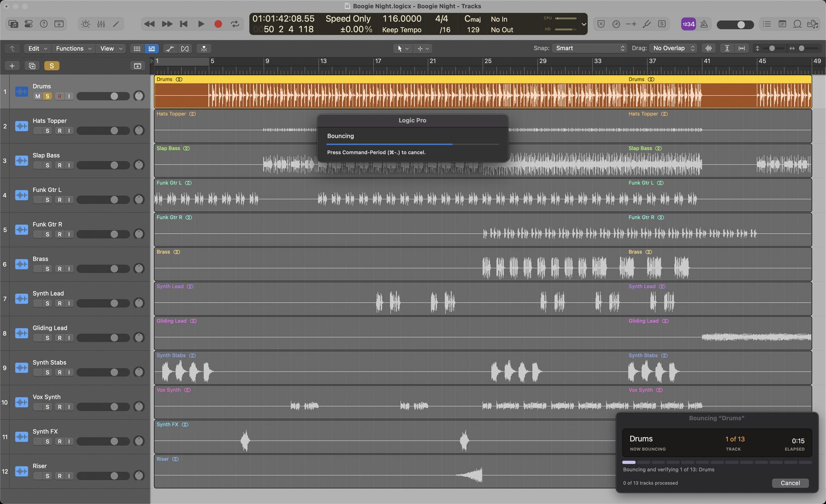Expand the LCD display mode chevron
Image resolution: width=826 pixels, height=504 pixels.
point(584,24)
